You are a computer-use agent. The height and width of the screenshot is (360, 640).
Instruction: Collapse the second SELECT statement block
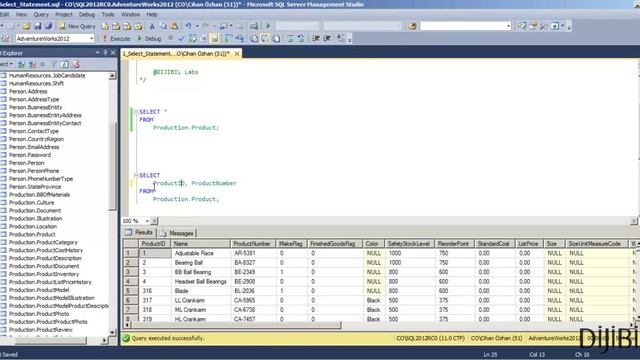[x=136, y=175]
